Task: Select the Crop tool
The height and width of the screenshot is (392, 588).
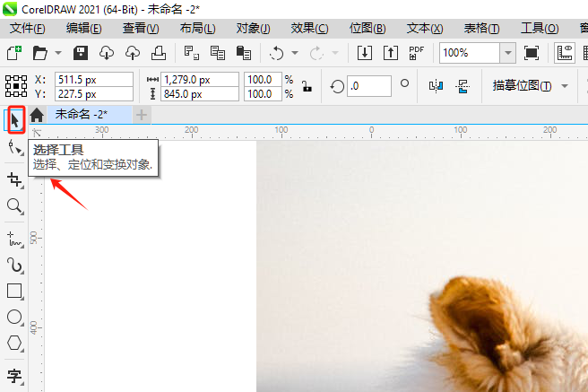Action: (15, 180)
